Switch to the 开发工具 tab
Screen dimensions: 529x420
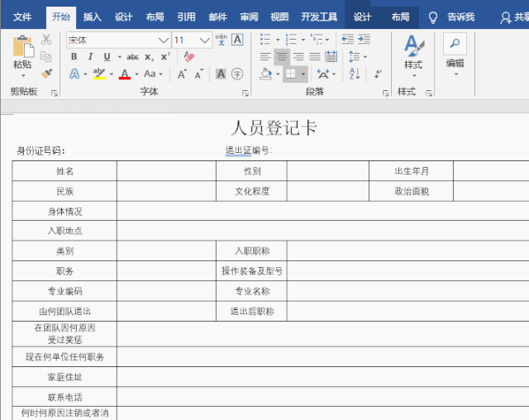coord(319,17)
